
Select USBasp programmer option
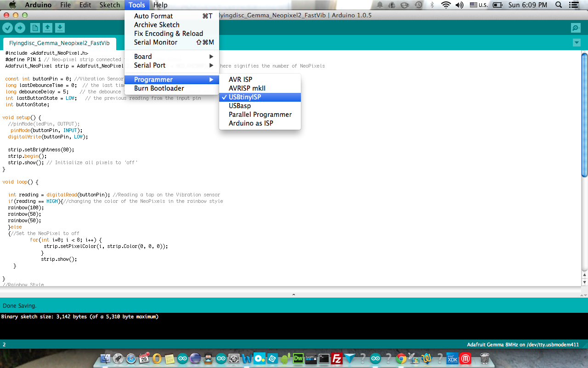point(260,106)
